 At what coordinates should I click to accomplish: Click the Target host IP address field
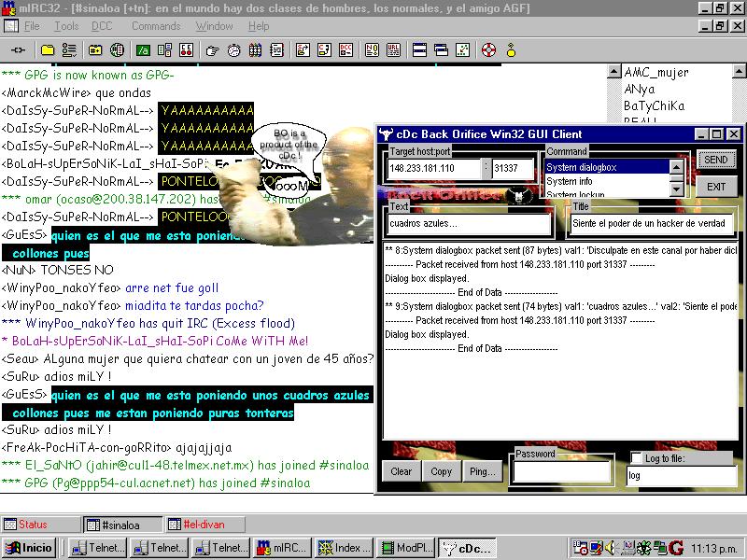[433, 169]
